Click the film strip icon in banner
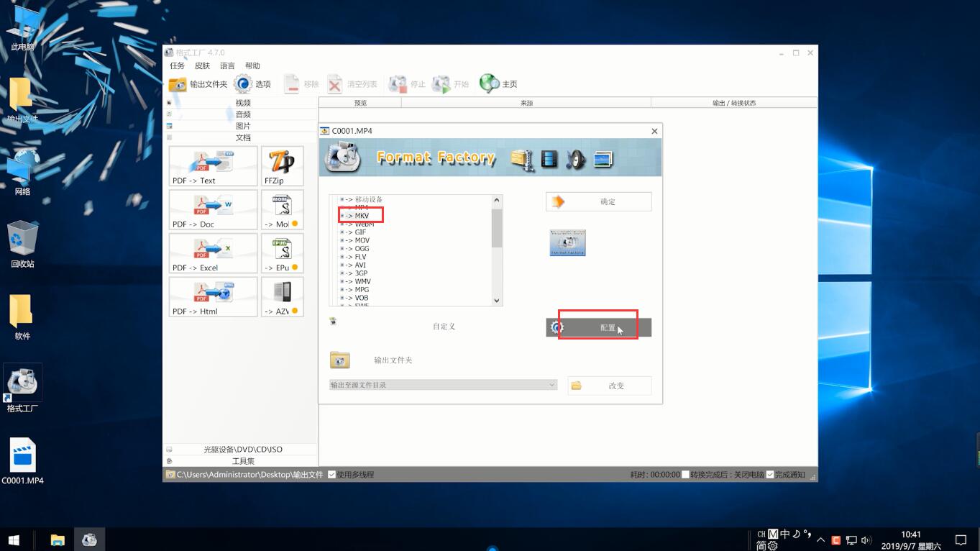 point(549,159)
